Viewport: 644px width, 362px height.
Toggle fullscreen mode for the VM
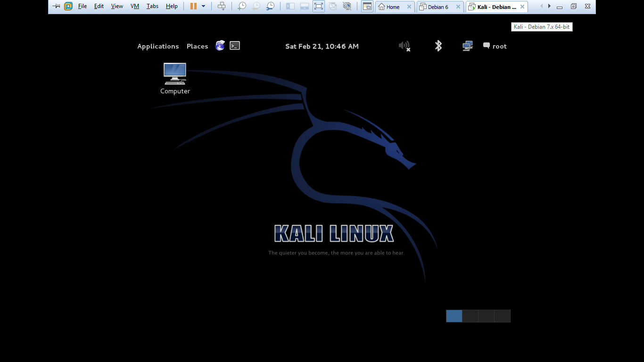coord(319,7)
